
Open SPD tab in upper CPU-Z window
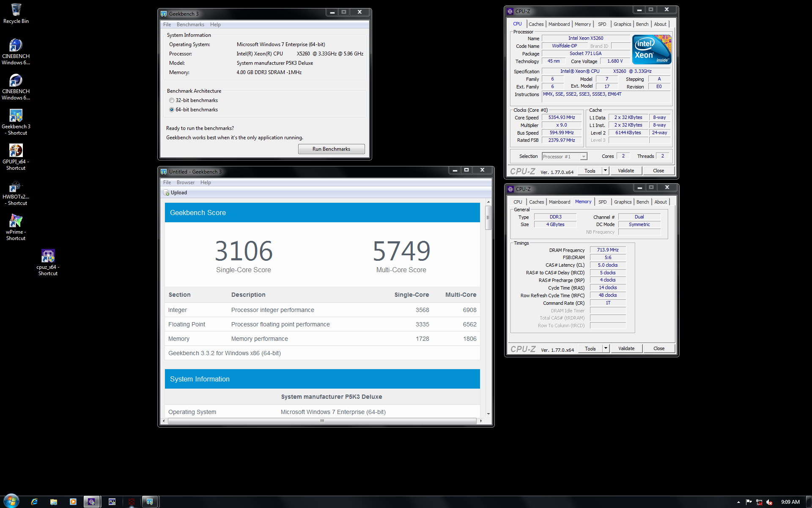tap(602, 24)
